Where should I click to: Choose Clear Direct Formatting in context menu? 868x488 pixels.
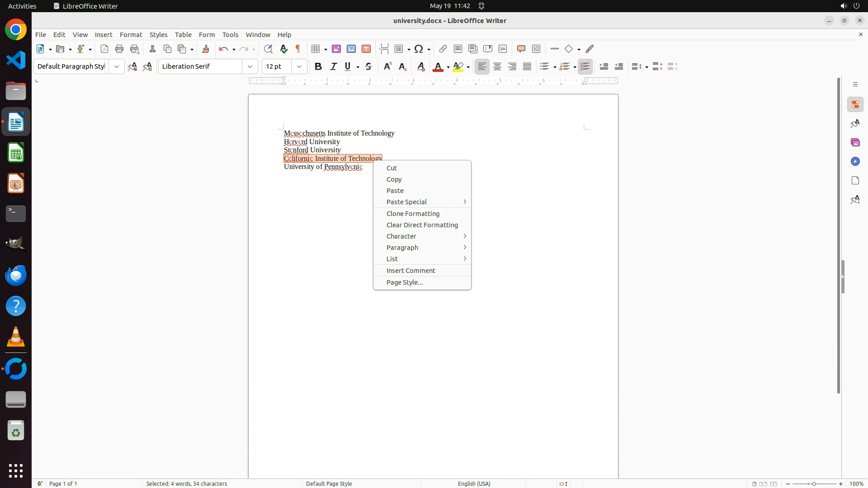pyautogui.click(x=422, y=225)
